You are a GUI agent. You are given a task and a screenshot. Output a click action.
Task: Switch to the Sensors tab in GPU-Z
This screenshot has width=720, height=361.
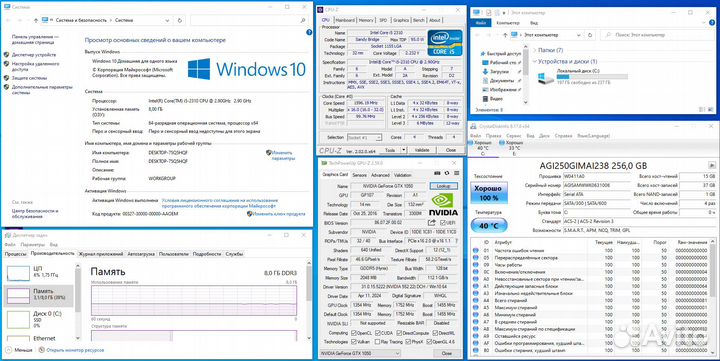coord(359,175)
